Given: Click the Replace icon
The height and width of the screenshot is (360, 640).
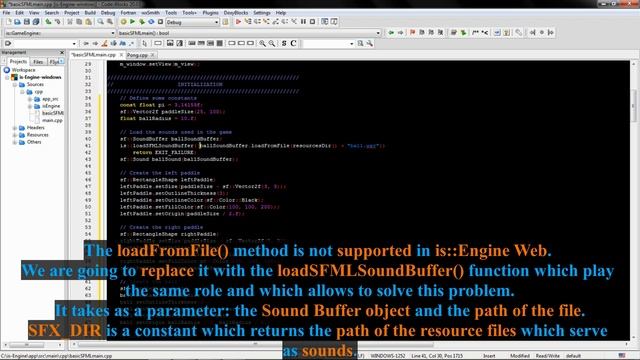Looking at the screenshot, I should (x=110, y=22).
